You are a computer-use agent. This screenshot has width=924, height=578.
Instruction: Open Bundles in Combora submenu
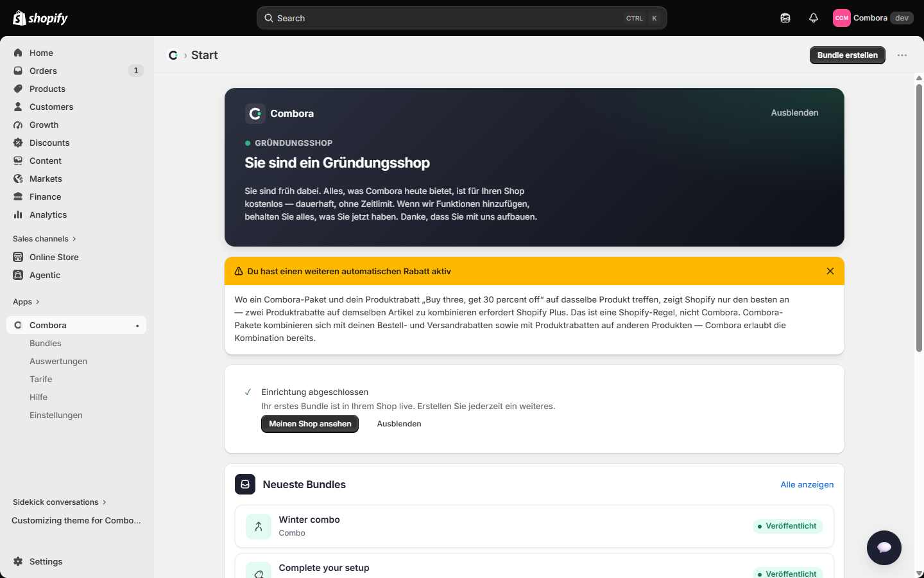46,343
